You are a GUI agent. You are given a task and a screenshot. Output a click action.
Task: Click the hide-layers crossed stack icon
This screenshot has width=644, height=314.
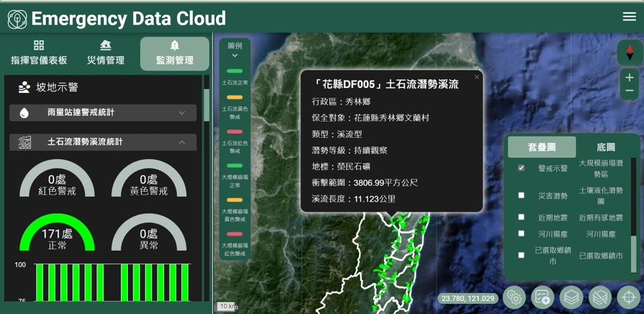[600, 297]
